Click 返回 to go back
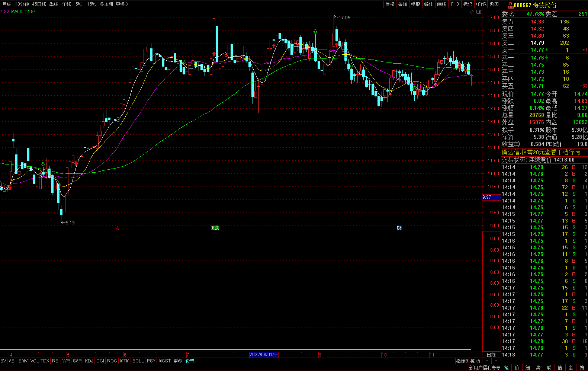Viewport: 588px width, 371px height. (x=494, y=4)
